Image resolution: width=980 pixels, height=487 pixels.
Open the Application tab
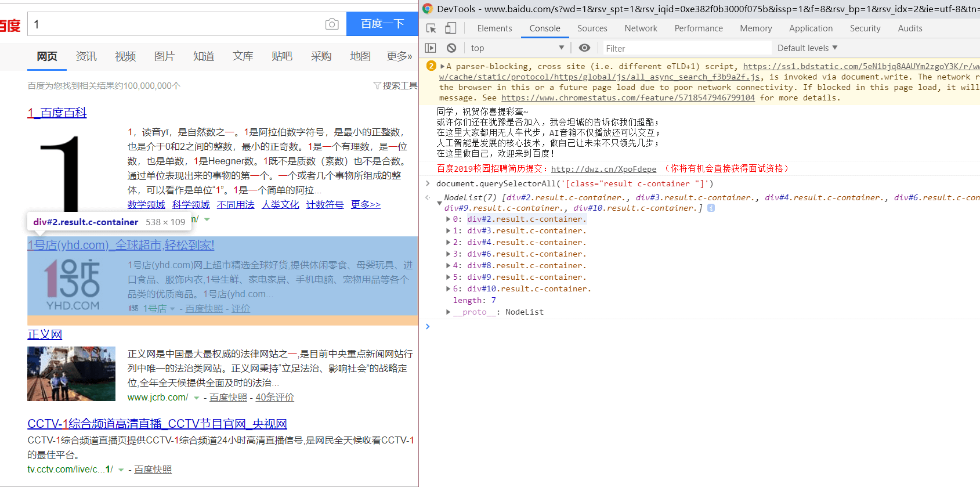pyautogui.click(x=811, y=28)
